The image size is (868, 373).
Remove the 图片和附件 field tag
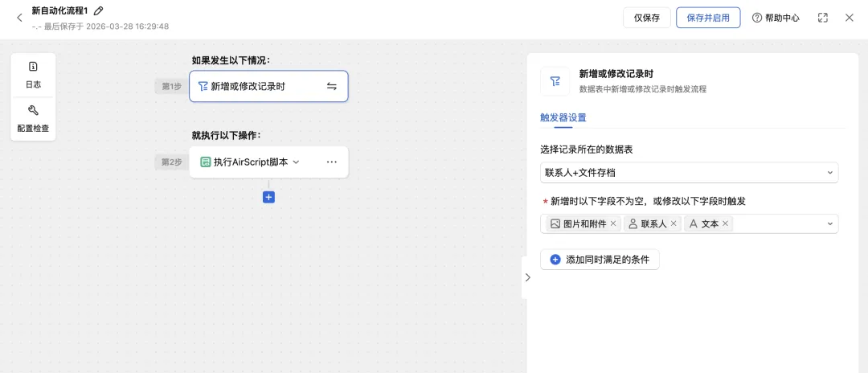pos(613,224)
